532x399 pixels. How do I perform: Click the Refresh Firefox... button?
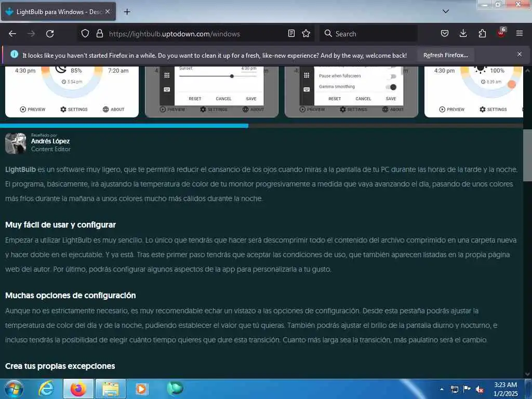445,55
